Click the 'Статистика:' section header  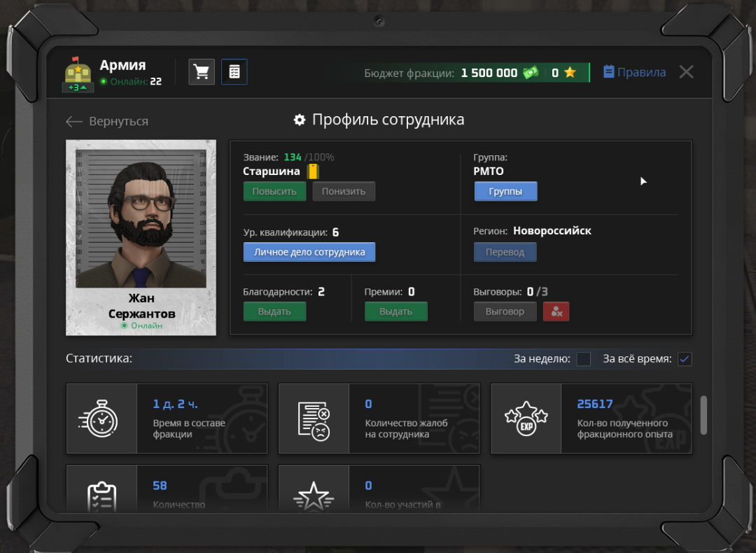(x=99, y=358)
